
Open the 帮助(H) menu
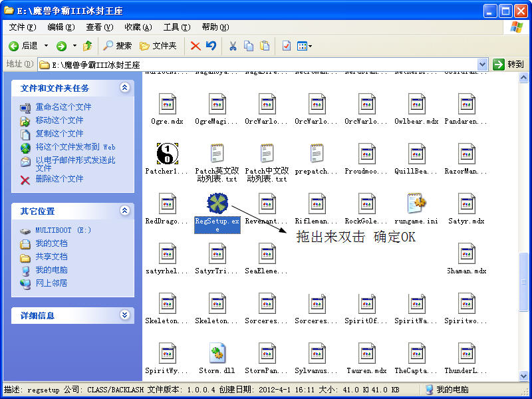pos(215,27)
